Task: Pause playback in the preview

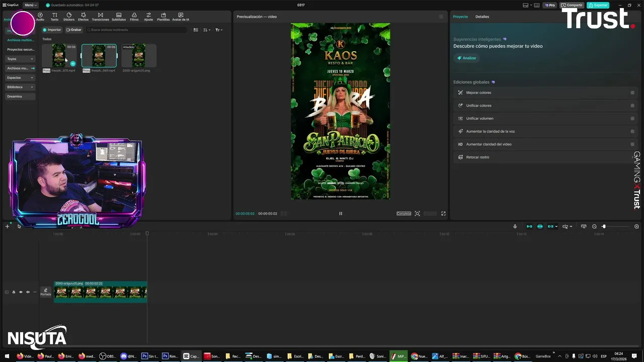Action: point(341,213)
